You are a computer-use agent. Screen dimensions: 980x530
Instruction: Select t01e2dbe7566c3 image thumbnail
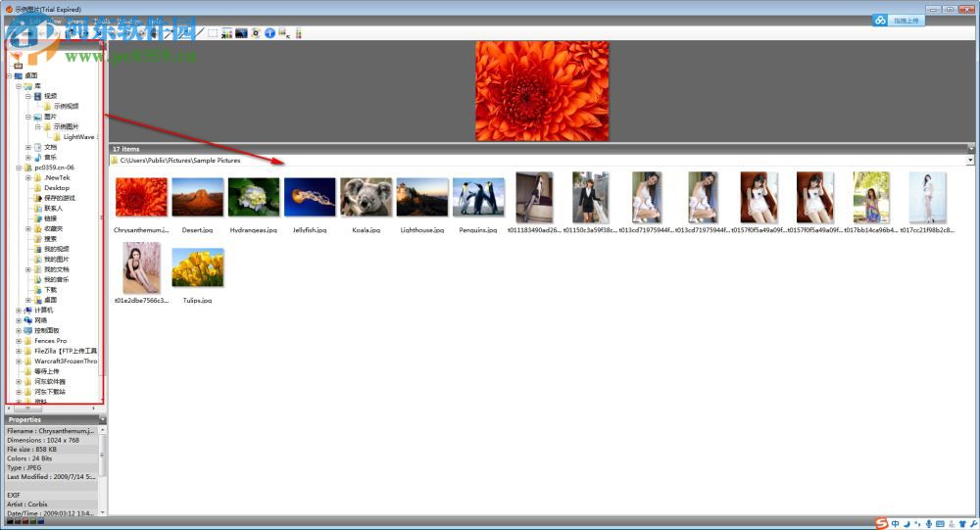141,268
